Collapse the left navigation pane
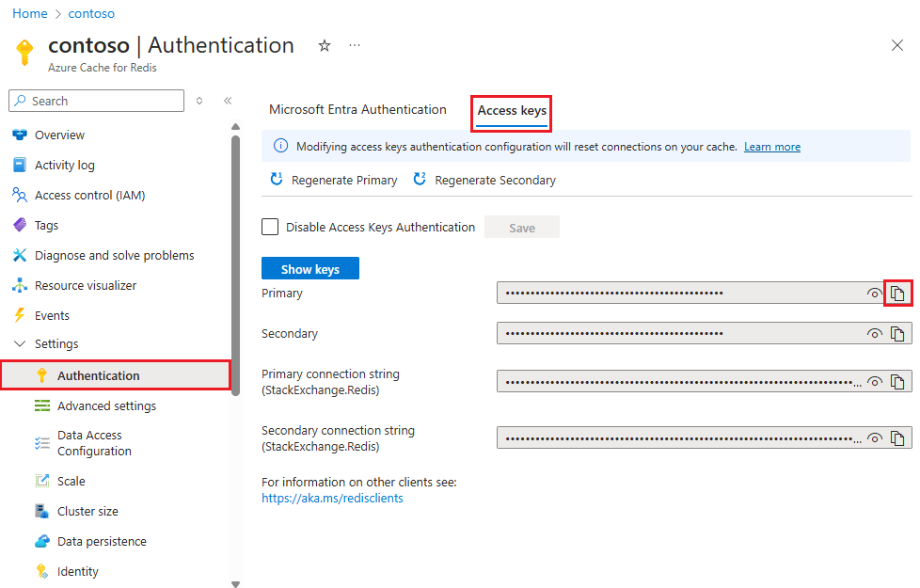This screenshot has height=588, width=920. [228, 101]
